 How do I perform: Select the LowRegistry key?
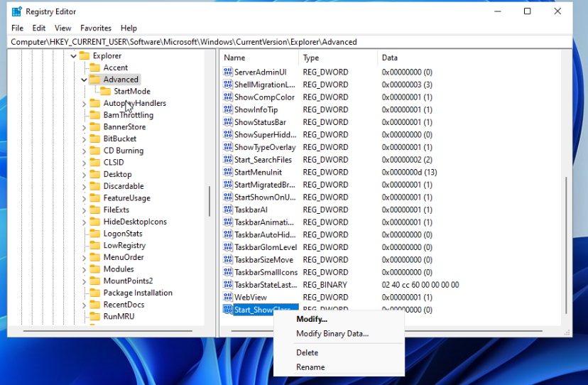(x=124, y=245)
